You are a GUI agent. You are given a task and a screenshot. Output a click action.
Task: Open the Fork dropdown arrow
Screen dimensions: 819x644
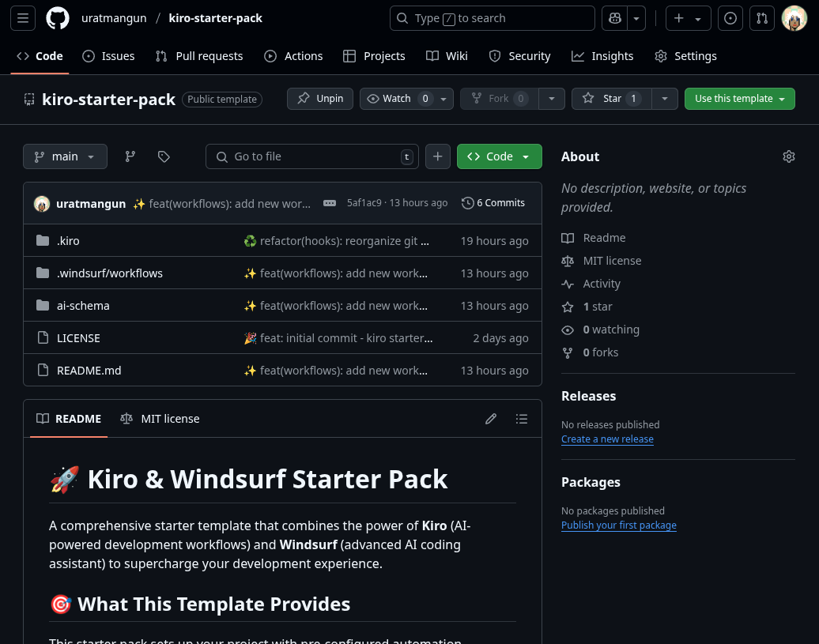click(x=551, y=98)
